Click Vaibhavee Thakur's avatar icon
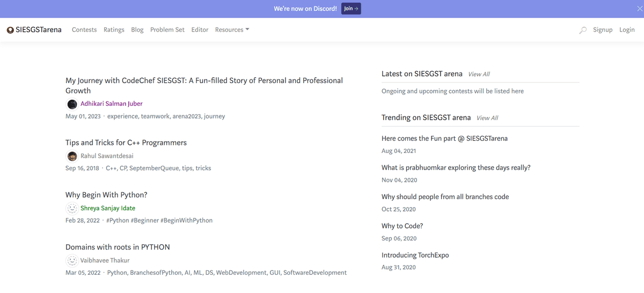 tap(72, 261)
